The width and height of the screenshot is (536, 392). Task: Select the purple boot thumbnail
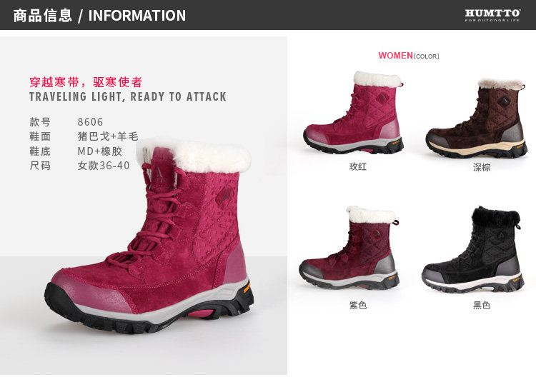(x=349, y=248)
